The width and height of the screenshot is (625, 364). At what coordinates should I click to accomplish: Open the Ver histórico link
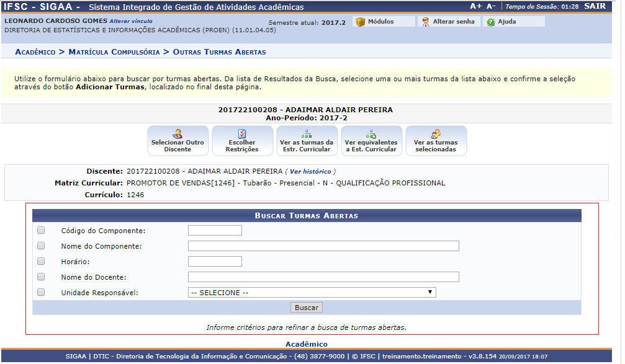coord(310,171)
